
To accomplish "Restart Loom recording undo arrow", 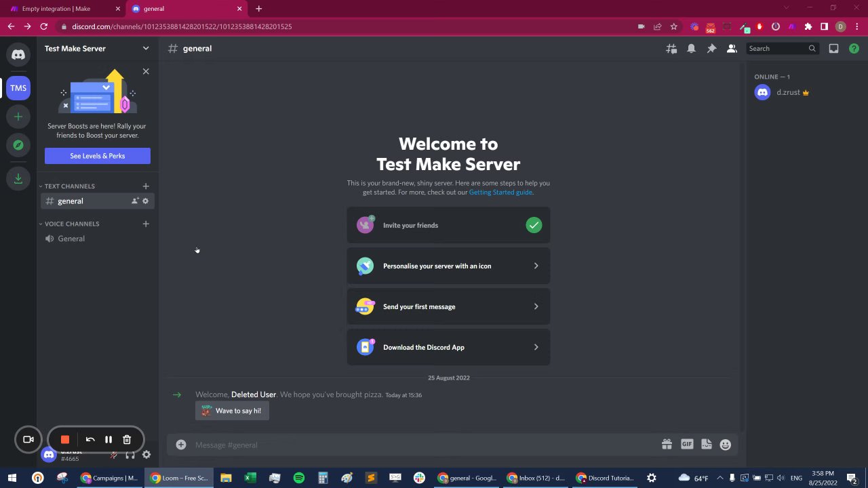I will [90, 440].
